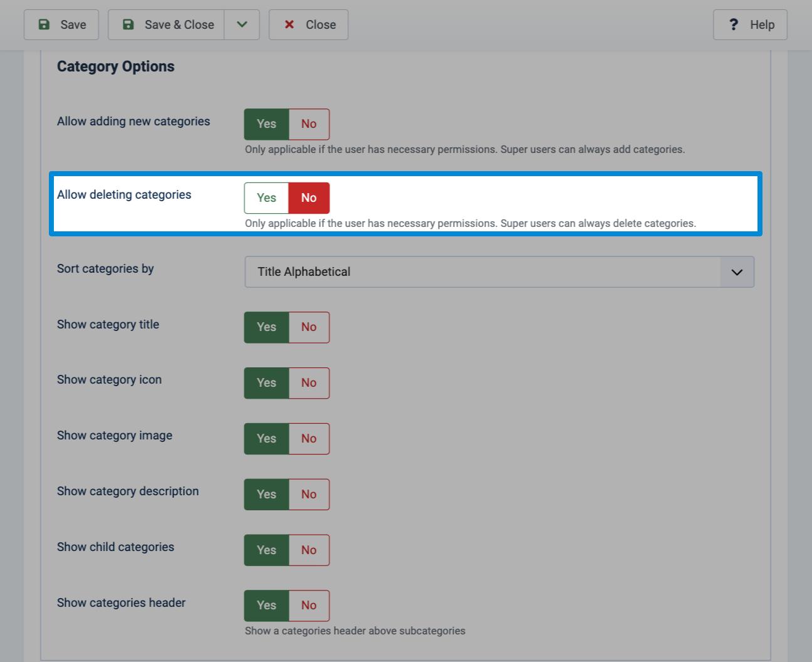
Task: Choose No for Show category description
Action: coord(309,495)
